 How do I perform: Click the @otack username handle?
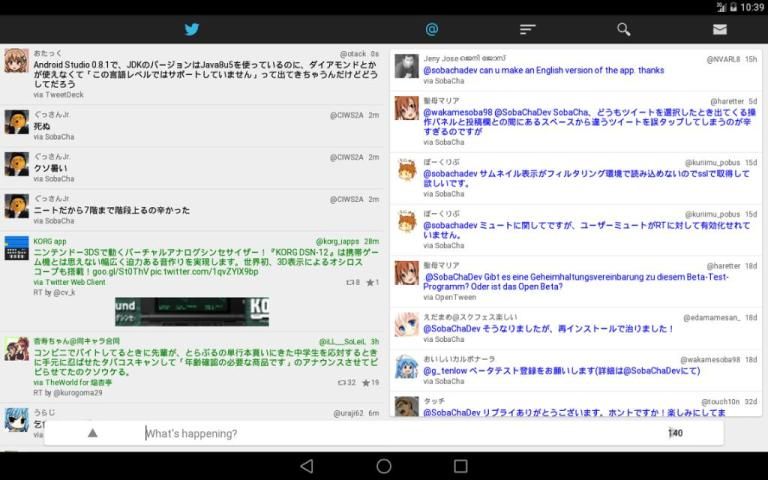point(352,54)
